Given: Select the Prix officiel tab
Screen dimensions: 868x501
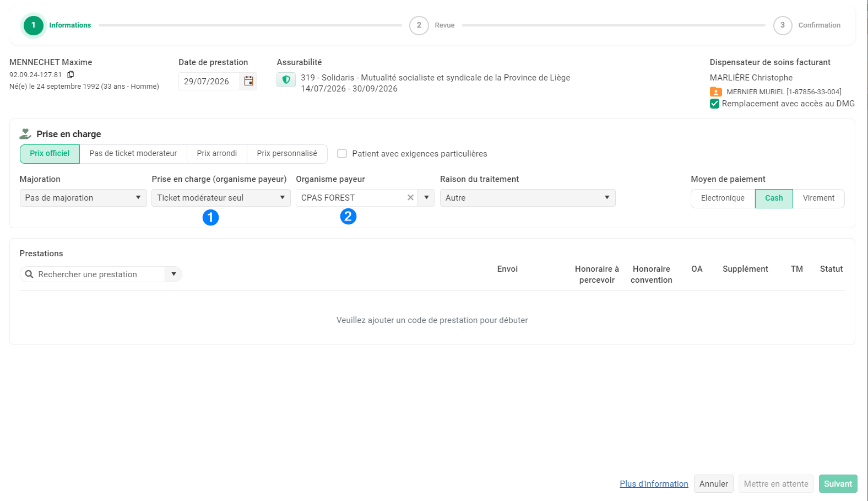Looking at the screenshot, I should [x=50, y=154].
